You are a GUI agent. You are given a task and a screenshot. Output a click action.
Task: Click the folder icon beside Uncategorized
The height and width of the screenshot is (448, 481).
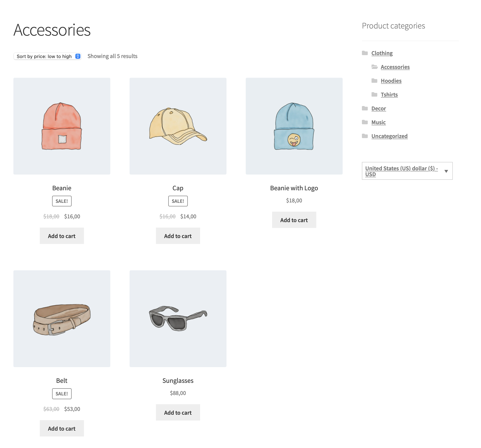(365, 136)
